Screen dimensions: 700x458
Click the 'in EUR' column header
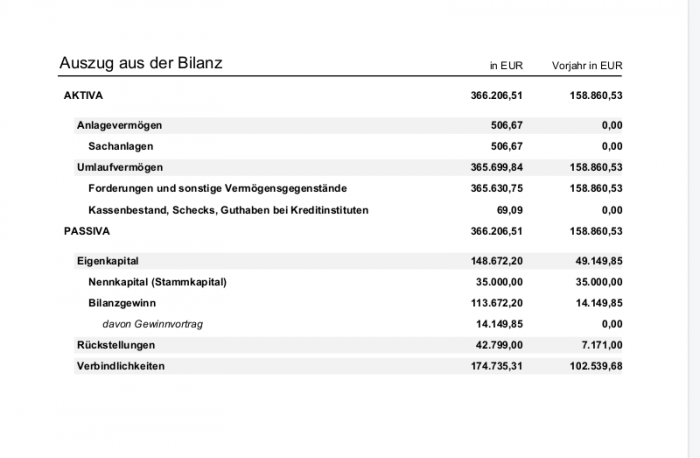[x=506, y=66]
